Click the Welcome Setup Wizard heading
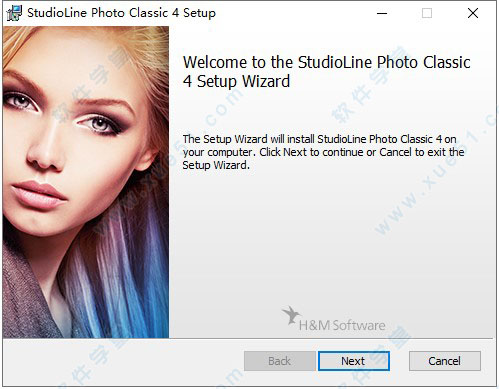This screenshot has height=389, width=499. pyautogui.click(x=326, y=72)
